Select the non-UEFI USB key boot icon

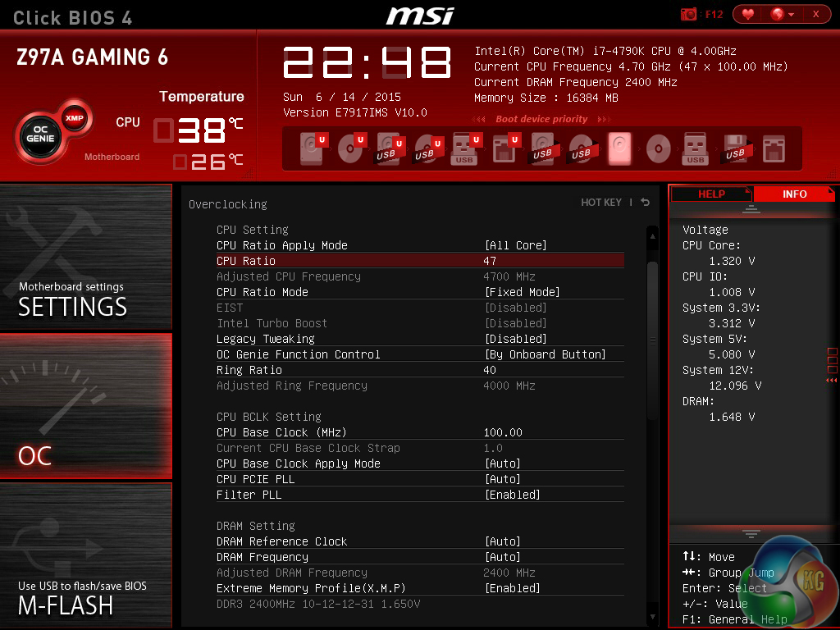coord(696,148)
